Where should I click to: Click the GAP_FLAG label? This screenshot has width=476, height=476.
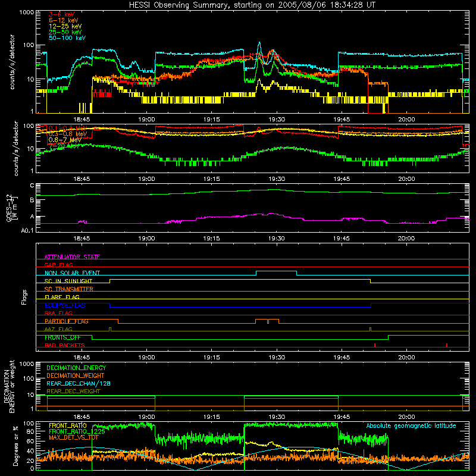pos(58,265)
